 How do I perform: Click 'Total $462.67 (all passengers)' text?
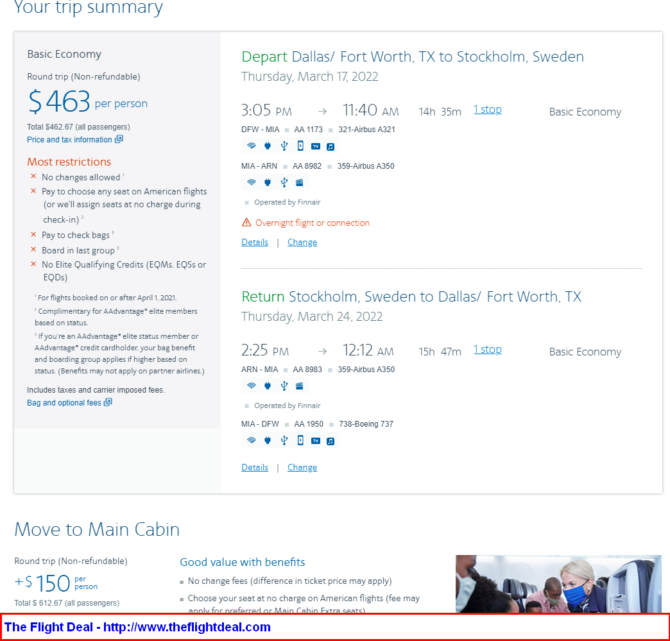point(79,127)
